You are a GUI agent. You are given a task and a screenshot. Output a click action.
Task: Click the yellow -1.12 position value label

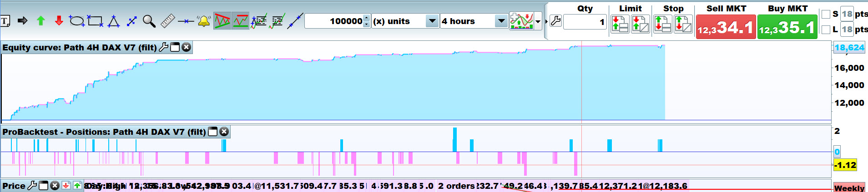[x=845, y=165]
